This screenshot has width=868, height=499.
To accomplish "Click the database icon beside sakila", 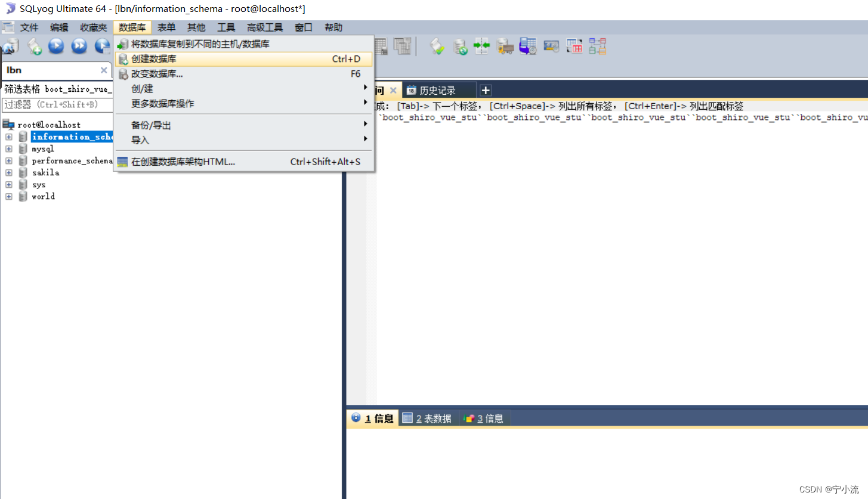I will click(23, 172).
